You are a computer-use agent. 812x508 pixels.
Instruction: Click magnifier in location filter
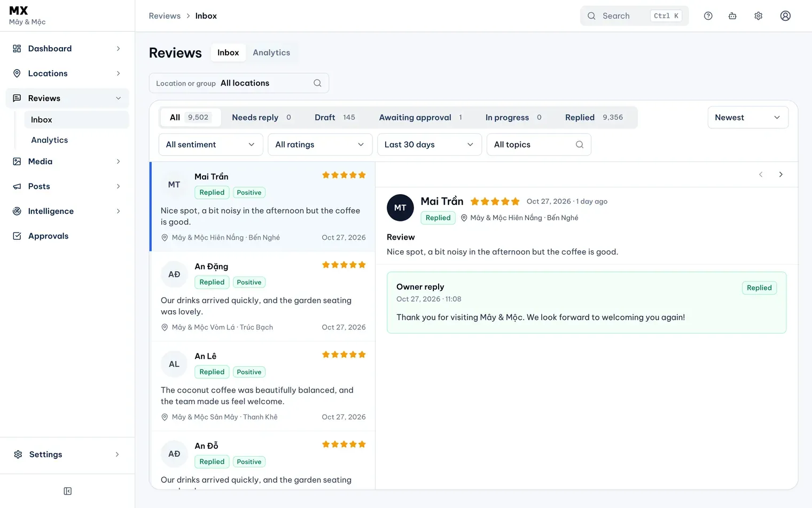(317, 83)
